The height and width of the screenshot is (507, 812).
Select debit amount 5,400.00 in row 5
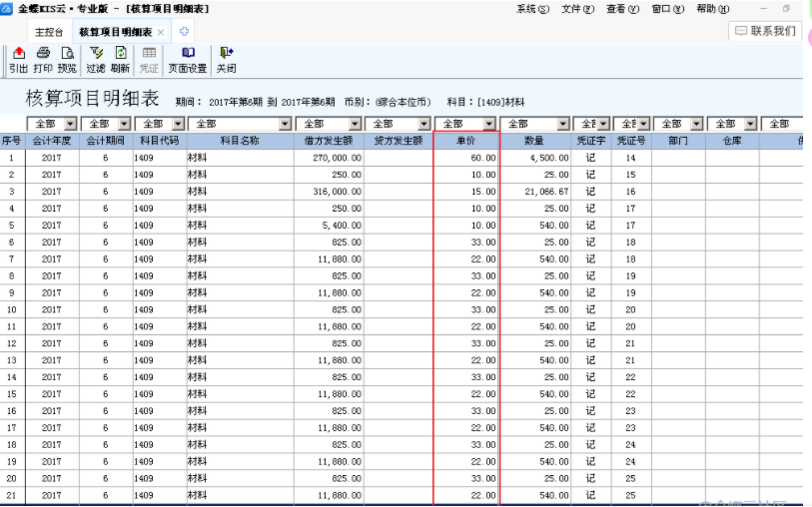pos(329,226)
